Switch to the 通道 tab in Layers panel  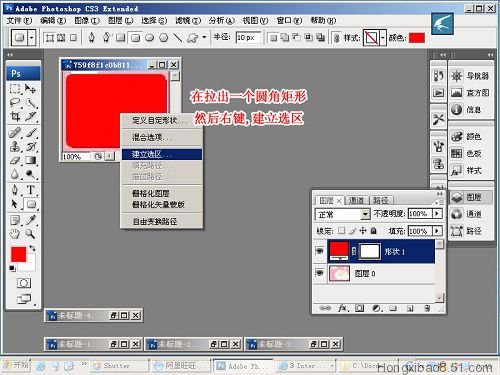pyautogui.click(x=356, y=200)
